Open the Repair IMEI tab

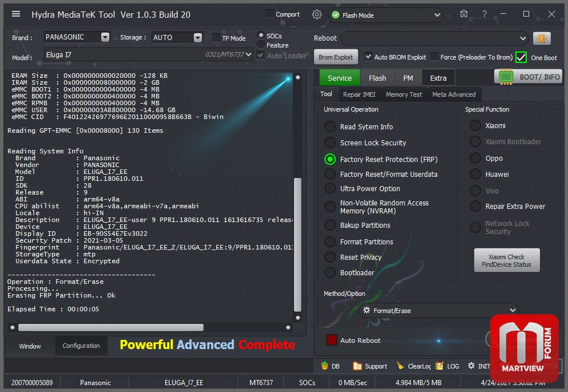point(359,94)
